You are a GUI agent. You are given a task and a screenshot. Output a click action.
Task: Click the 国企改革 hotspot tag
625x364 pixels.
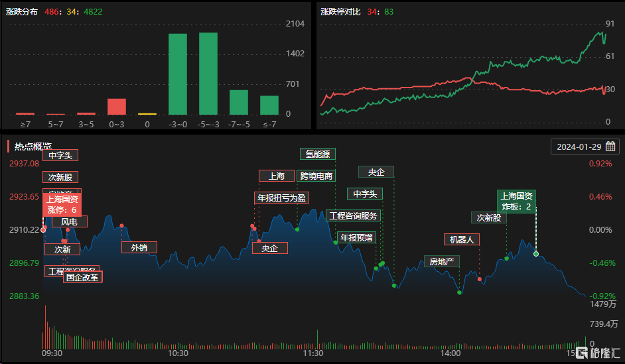[x=83, y=277]
